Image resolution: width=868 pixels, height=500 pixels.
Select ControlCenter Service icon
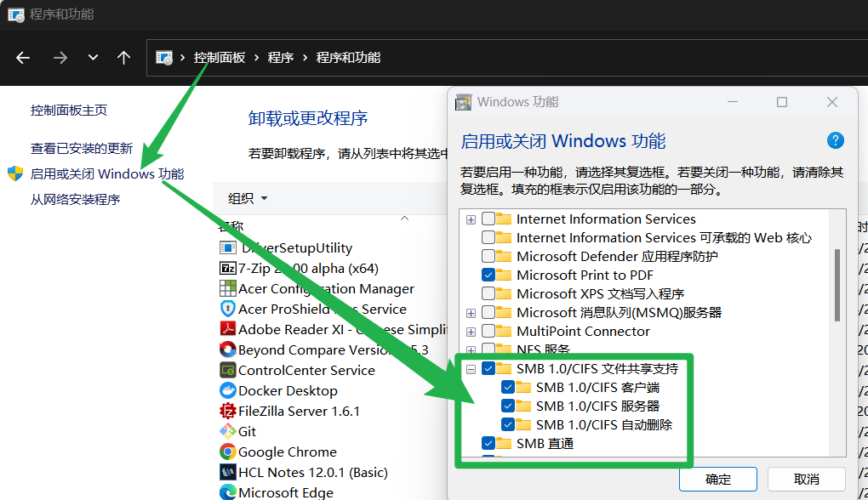pyautogui.click(x=227, y=370)
